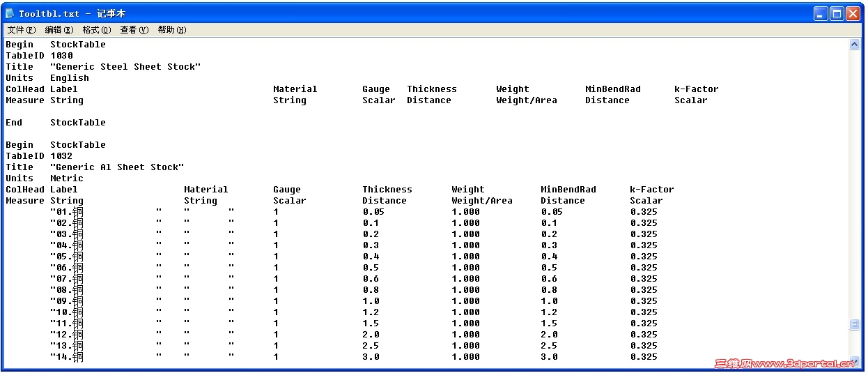The width and height of the screenshot is (868, 373).
Task: Click the label in row "14."
Action: pos(67,357)
